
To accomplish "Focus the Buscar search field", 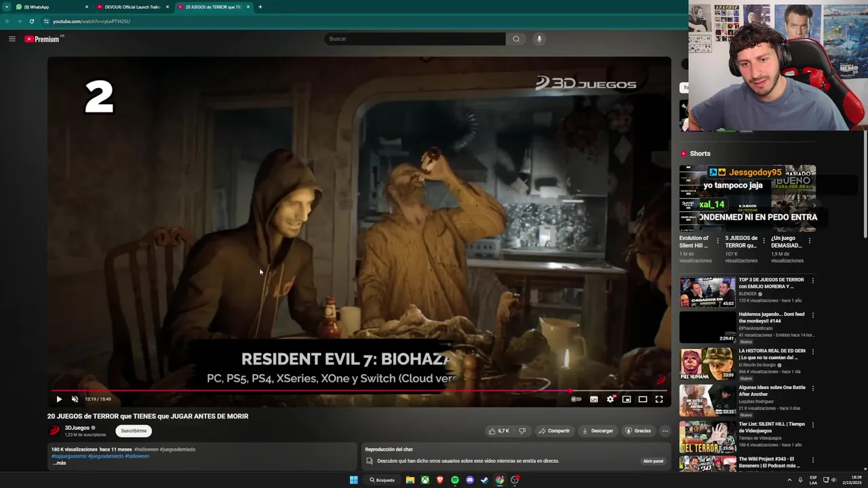I will (x=415, y=39).
